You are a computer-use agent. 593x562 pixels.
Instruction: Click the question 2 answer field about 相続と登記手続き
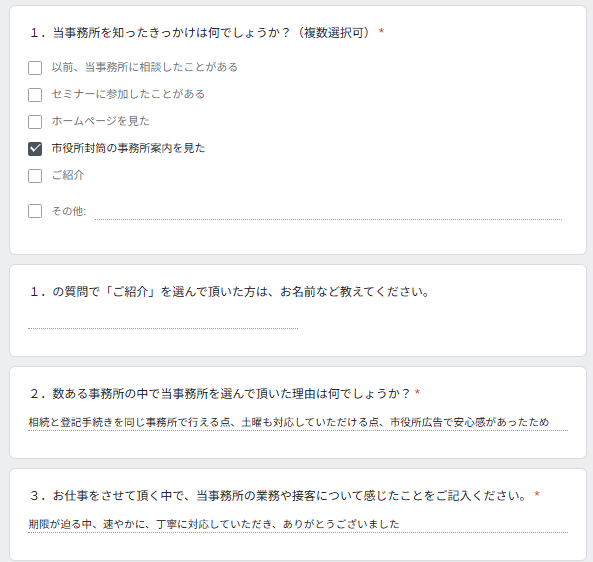point(298,422)
